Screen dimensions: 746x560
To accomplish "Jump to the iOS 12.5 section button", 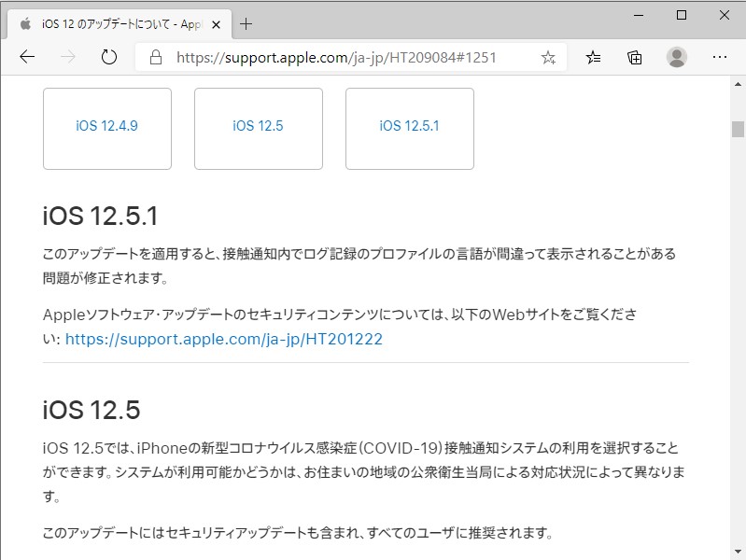I will tap(259, 129).
